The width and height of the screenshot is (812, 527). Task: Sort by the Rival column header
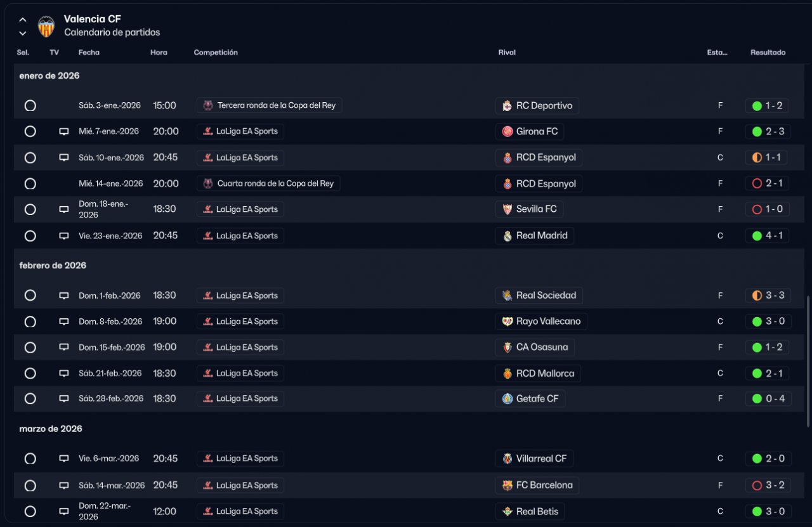pos(507,53)
